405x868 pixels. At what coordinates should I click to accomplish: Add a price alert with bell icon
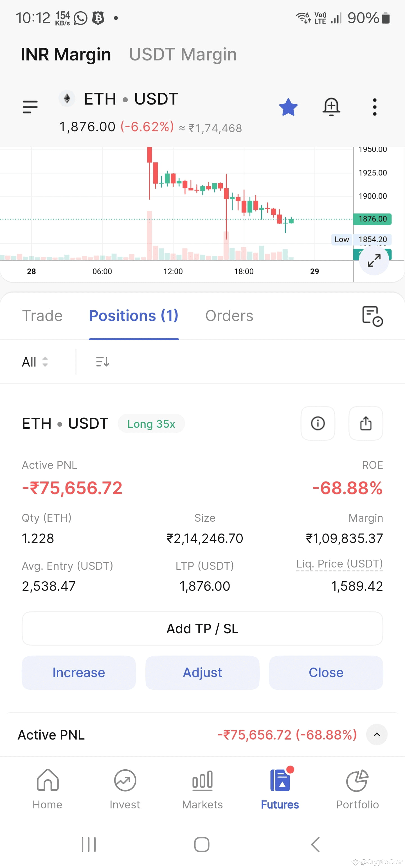[332, 107]
